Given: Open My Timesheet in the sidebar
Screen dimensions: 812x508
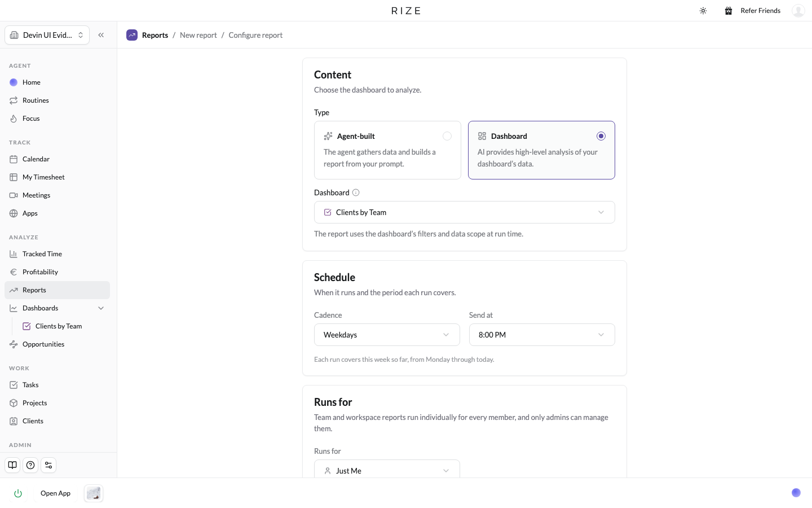Looking at the screenshot, I should point(57,177).
